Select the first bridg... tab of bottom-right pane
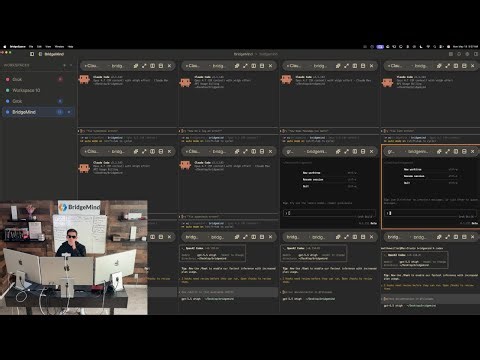The image size is (480, 360). point(393,237)
